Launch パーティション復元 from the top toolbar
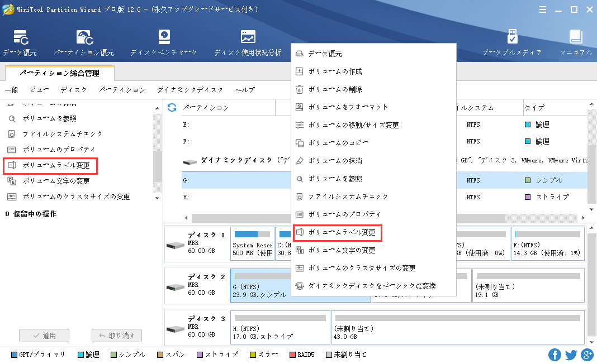 point(84,43)
